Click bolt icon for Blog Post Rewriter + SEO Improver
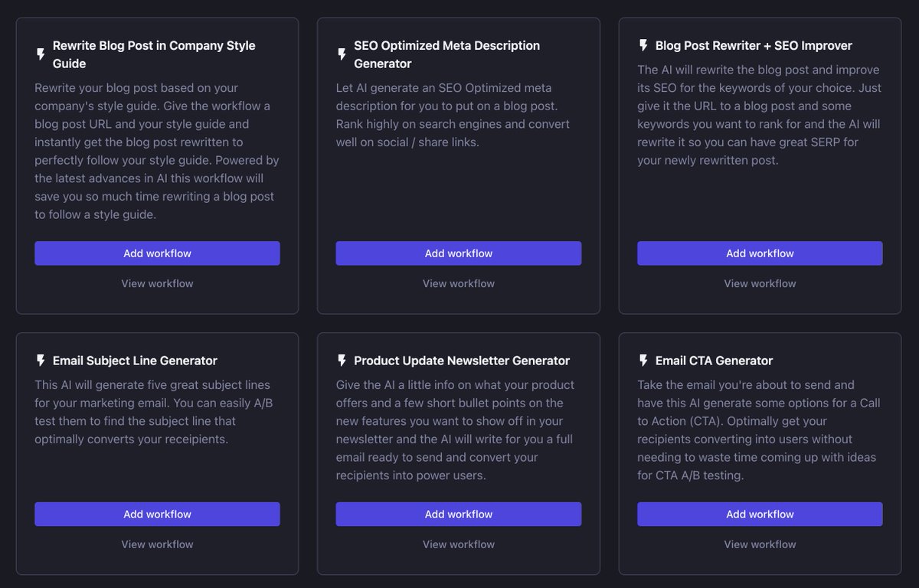Image resolution: width=919 pixels, height=588 pixels. [643, 46]
